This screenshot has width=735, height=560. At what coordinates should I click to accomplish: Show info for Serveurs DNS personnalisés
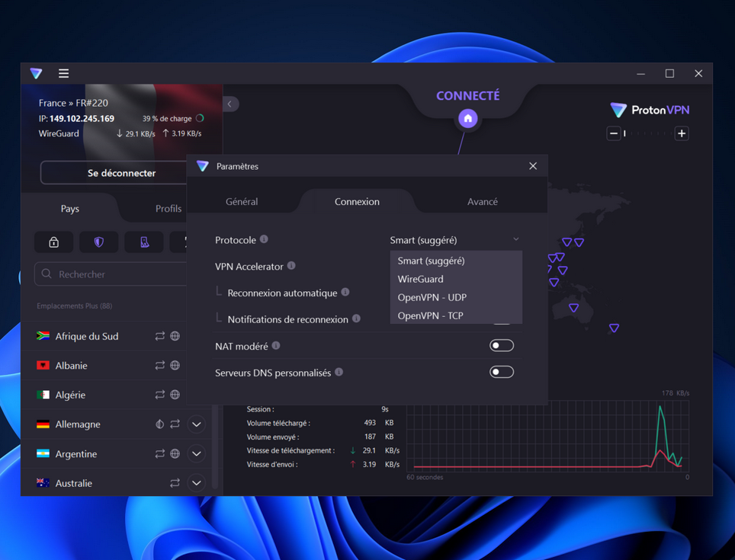tap(339, 373)
